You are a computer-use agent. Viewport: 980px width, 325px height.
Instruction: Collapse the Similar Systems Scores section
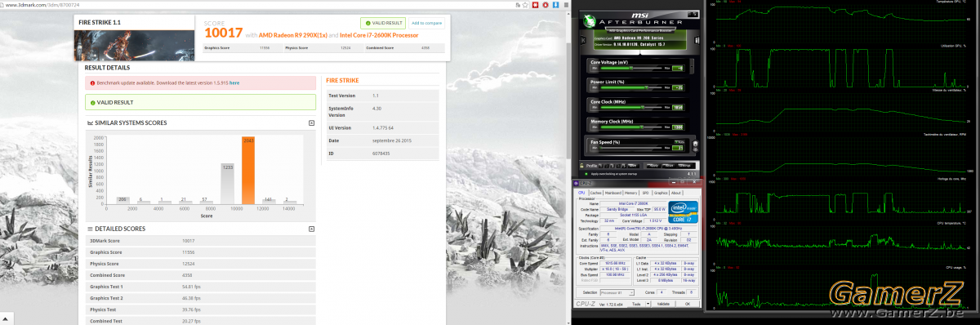coord(312,123)
